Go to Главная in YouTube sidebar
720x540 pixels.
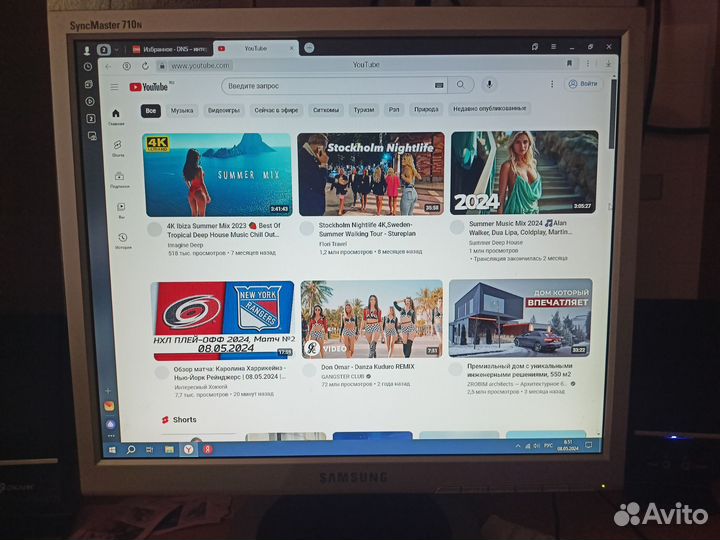[116, 117]
